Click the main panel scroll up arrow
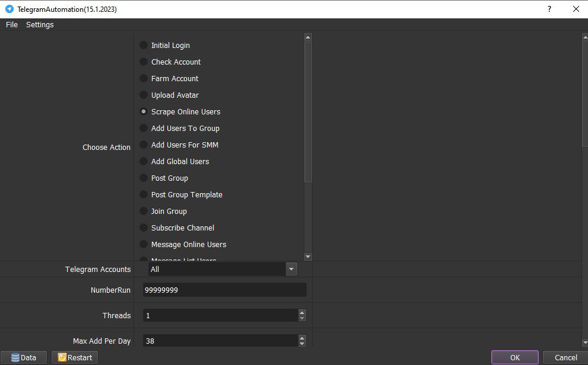The height and width of the screenshot is (365, 588). [x=585, y=37]
